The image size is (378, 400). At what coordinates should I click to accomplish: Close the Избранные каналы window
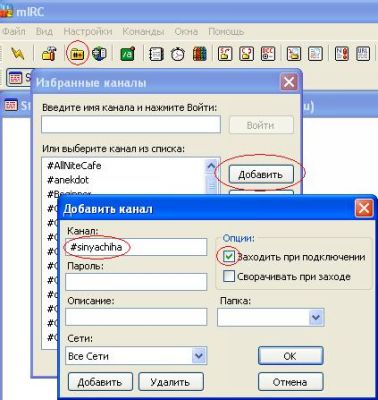(x=288, y=82)
